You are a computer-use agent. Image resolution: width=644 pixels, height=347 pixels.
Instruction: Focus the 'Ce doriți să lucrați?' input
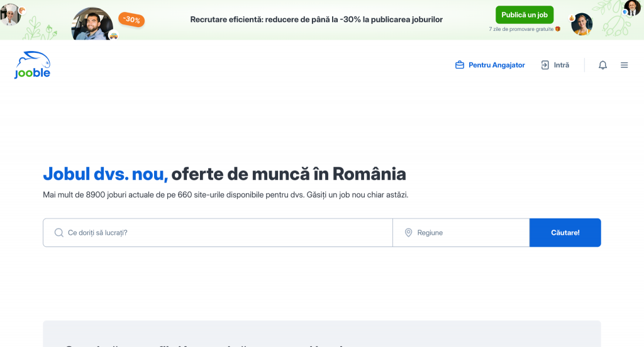(218, 233)
